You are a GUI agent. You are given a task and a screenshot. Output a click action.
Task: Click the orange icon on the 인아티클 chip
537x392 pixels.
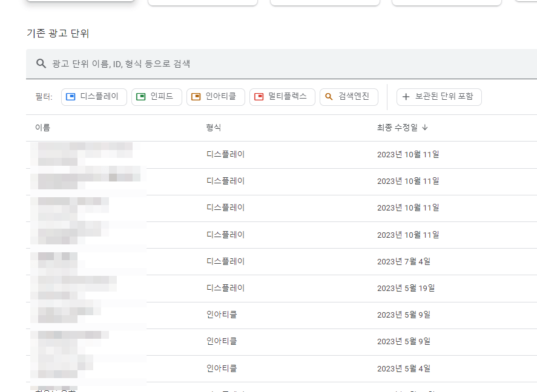[196, 97]
